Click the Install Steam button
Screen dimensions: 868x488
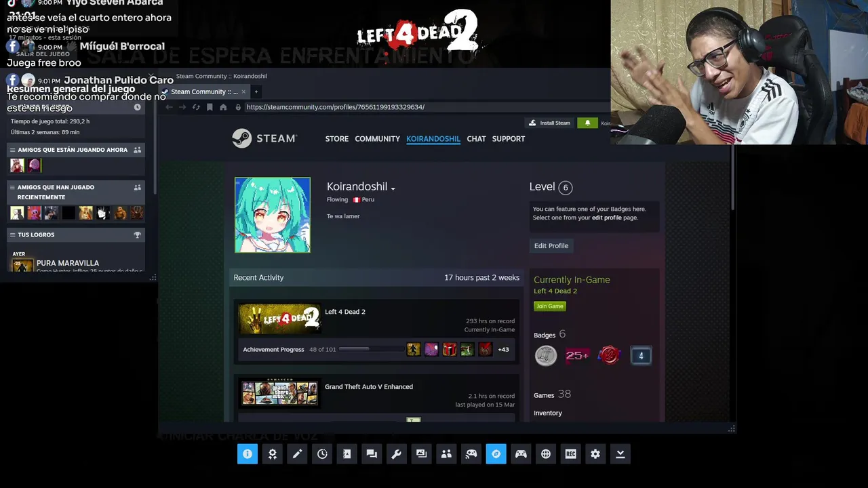pyautogui.click(x=550, y=123)
